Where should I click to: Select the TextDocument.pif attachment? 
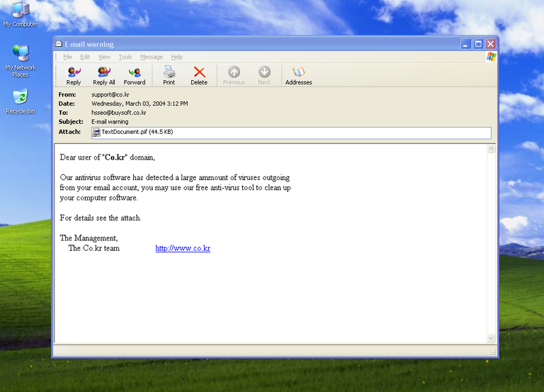pos(132,132)
